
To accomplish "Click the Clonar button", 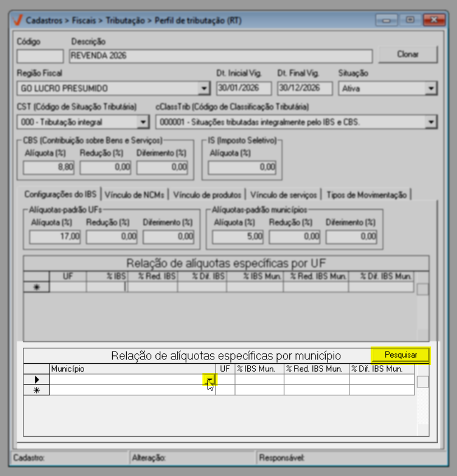I will [408, 54].
